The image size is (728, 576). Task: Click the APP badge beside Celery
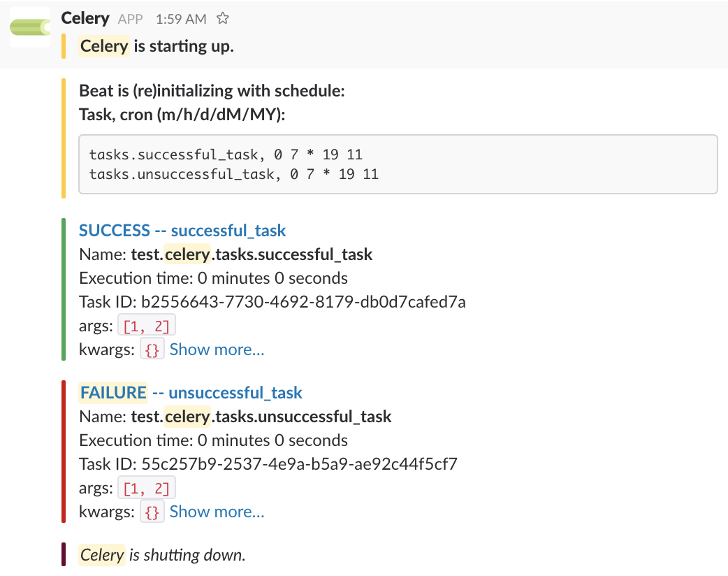(131, 19)
